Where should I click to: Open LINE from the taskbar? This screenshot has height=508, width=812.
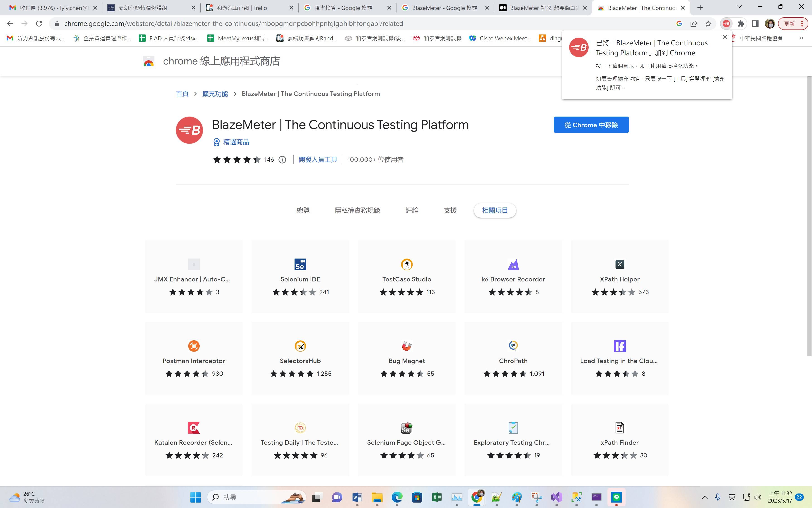pos(616,497)
